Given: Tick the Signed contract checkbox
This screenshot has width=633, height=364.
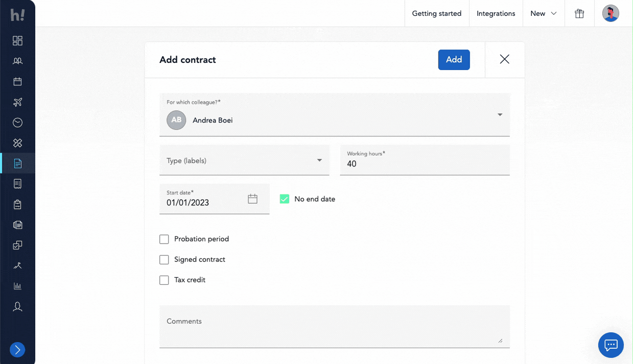Looking at the screenshot, I should (x=164, y=259).
